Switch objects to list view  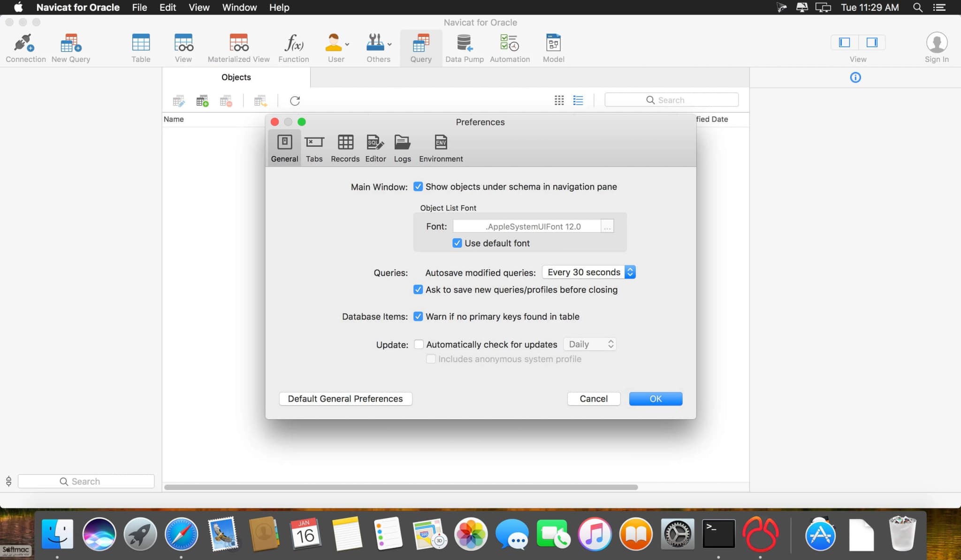pyautogui.click(x=578, y=100)
